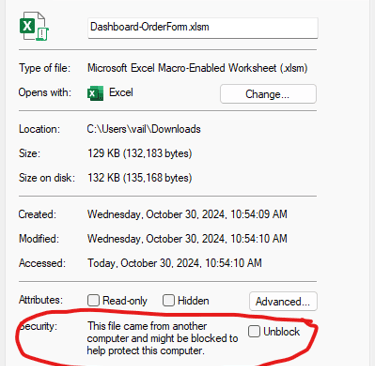Click the size on disk value 132 KB

140,178
